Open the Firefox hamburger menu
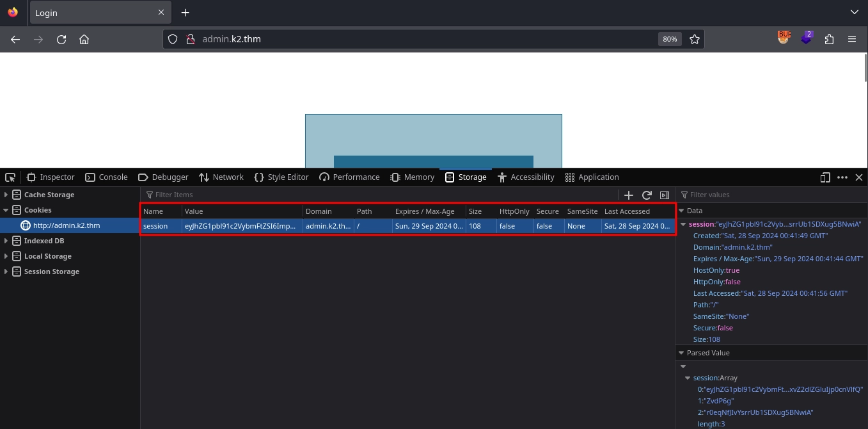Image resolution: width=868 pixels, height=429 pixels. click(x=852, y=39)
